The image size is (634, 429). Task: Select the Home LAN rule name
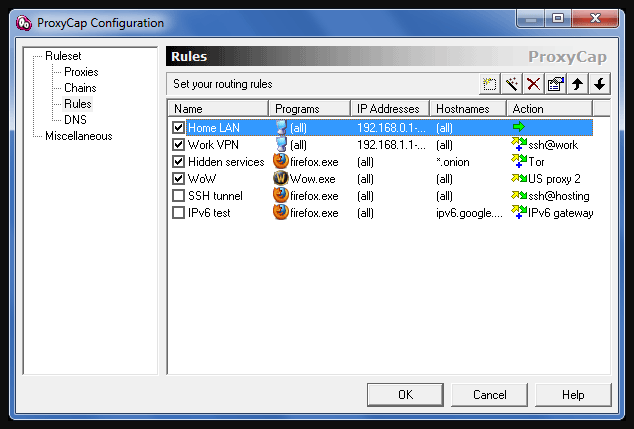[214, 128]
